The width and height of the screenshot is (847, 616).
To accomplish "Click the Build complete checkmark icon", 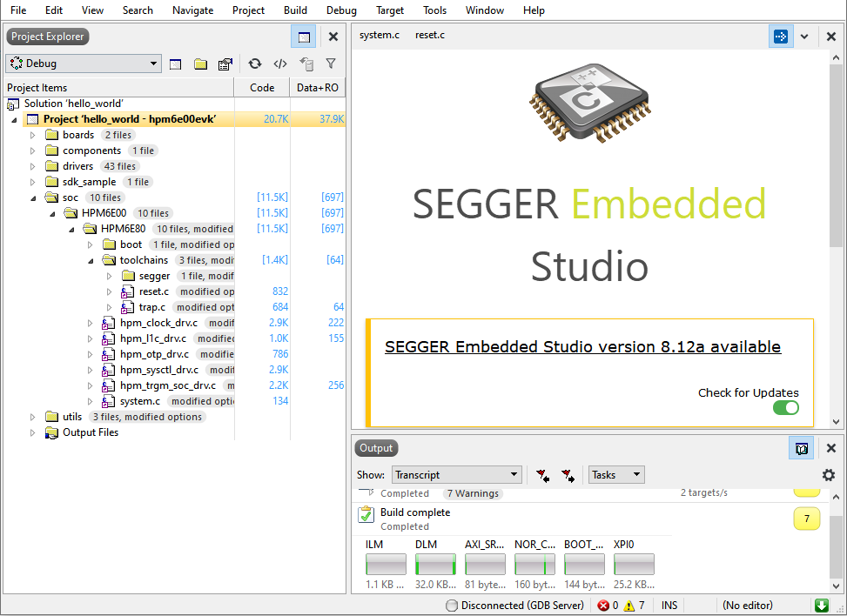I will pos(366,514).
